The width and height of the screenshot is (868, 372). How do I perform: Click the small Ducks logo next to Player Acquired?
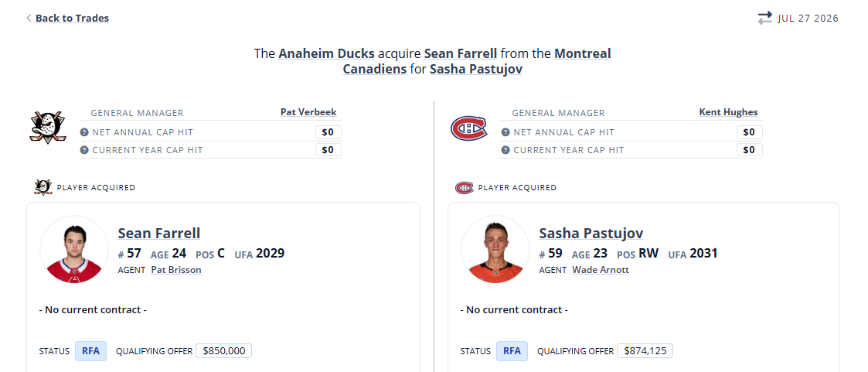pyautogui.click(x=43, y=187)
